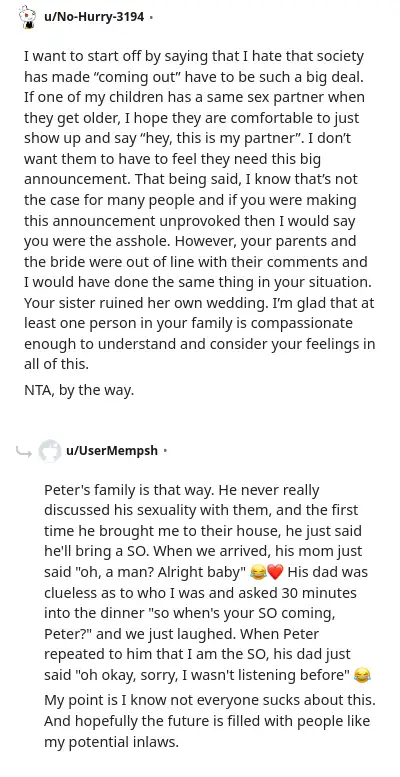Visit the u/UserMempsh profile link
This screenshot has height=777, width=400.
112,450
